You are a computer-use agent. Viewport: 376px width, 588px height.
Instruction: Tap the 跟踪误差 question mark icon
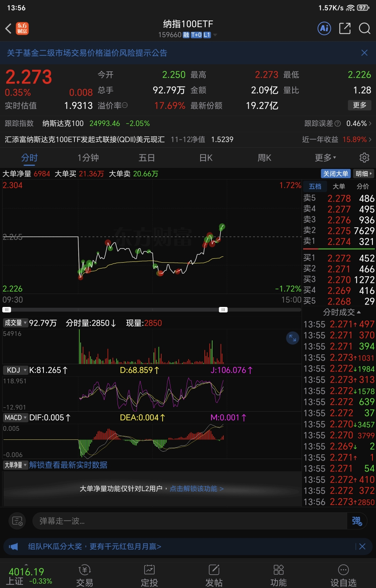coord(338,123)
